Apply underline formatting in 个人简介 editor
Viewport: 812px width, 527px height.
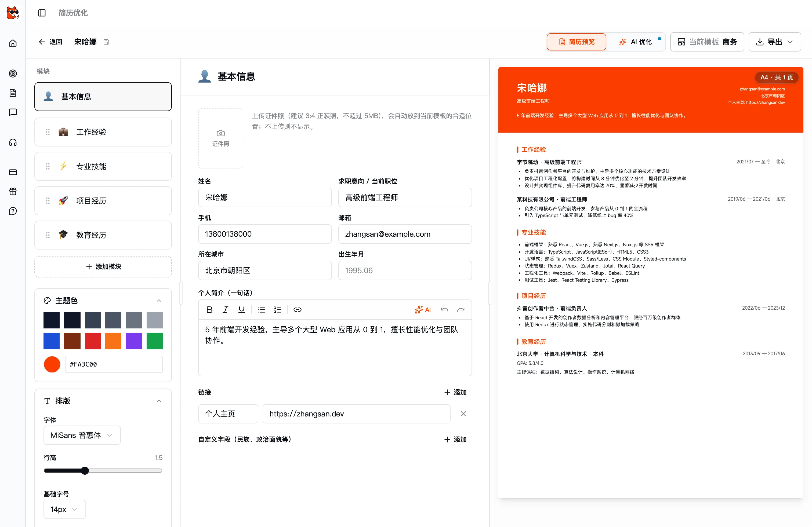242,310
